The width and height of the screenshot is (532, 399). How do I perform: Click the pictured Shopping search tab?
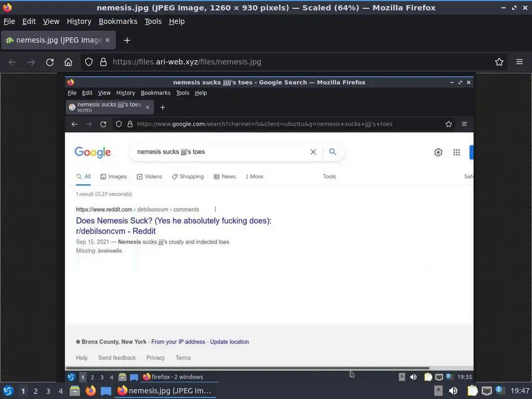pos(188,177)
